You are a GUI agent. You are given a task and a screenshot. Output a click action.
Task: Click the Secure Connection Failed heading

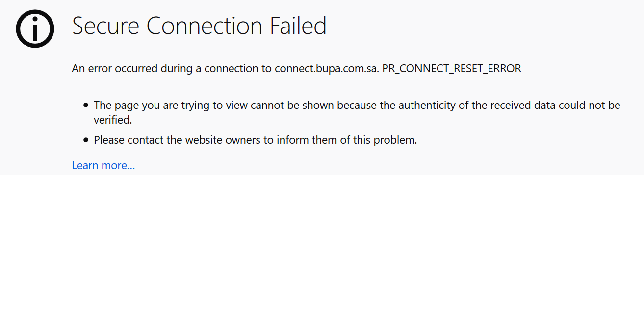(199, 26)
